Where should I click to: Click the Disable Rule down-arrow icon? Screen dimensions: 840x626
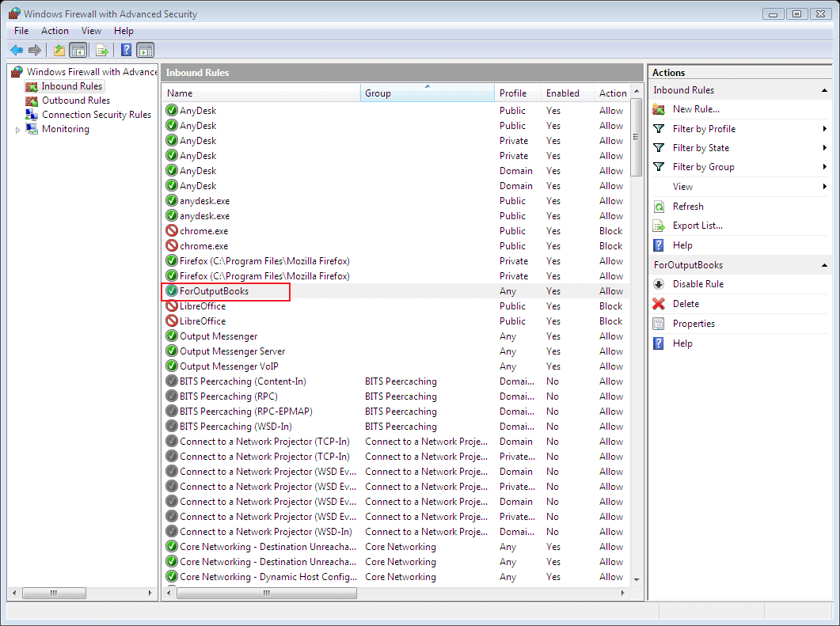click(659, 284)
